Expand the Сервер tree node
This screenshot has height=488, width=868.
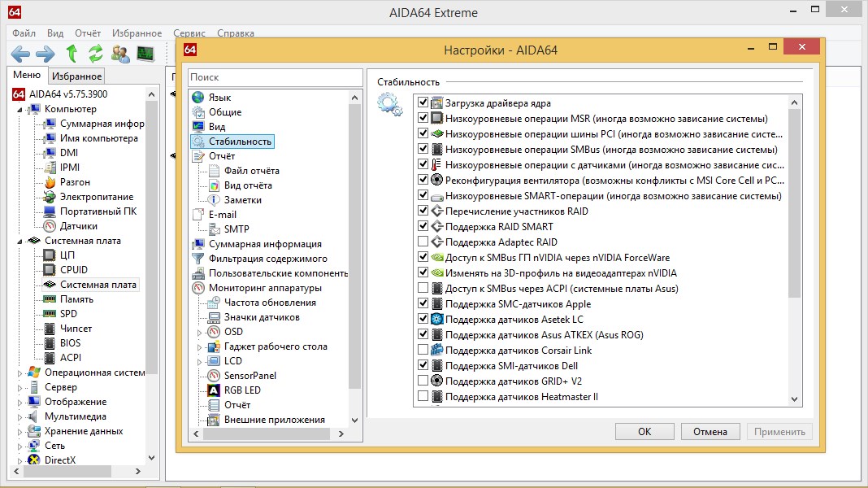20,388
